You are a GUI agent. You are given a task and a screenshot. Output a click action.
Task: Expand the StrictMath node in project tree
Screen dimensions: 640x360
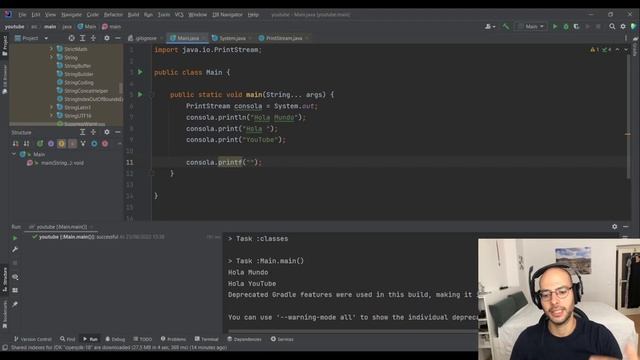51,49
